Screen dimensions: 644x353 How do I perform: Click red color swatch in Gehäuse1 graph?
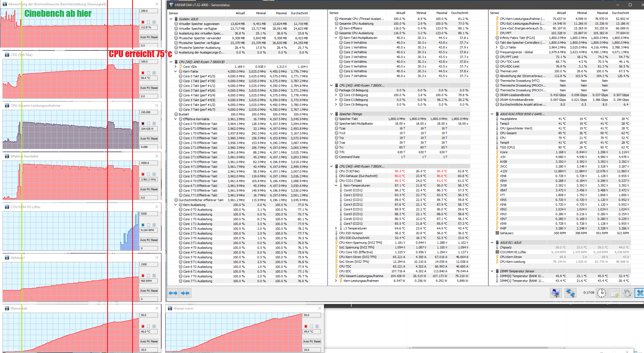tap(143, 276)
